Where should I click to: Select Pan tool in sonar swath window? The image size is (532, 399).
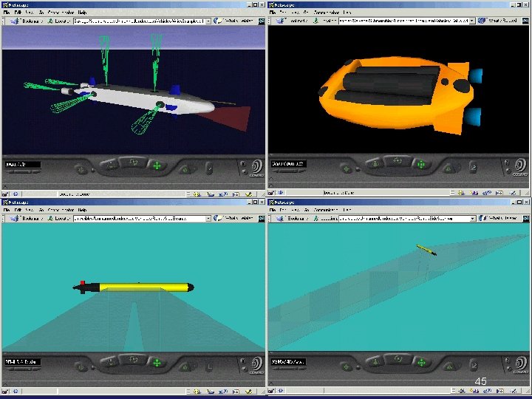click(421, 362)
